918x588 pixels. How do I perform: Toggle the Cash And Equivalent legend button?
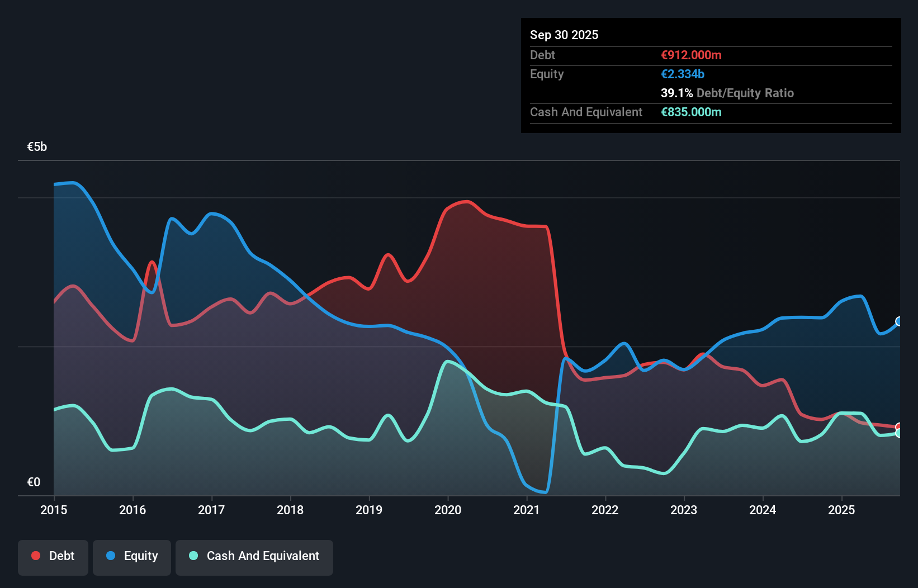254,557
